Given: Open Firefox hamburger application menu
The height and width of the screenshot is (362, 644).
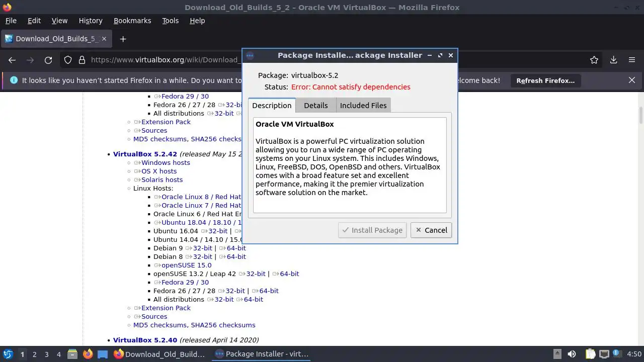Looking at the screenshot, I should click(632, 60).
